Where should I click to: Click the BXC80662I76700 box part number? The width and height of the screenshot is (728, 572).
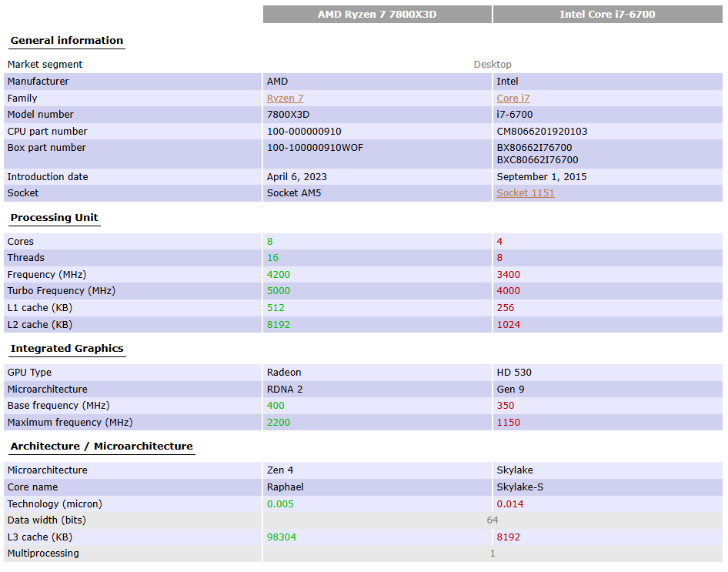tap(537, 160)
